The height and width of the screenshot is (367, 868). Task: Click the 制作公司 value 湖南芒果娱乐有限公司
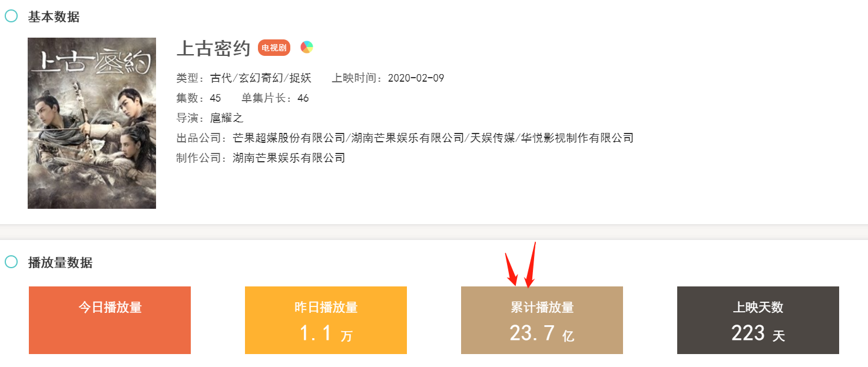pyautogui.click(x=289, y=158)
